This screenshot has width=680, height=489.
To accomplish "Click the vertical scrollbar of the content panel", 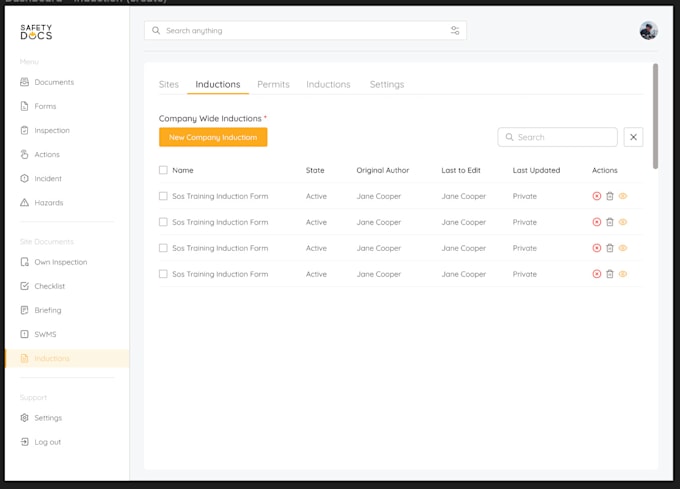I will point(655,116).
